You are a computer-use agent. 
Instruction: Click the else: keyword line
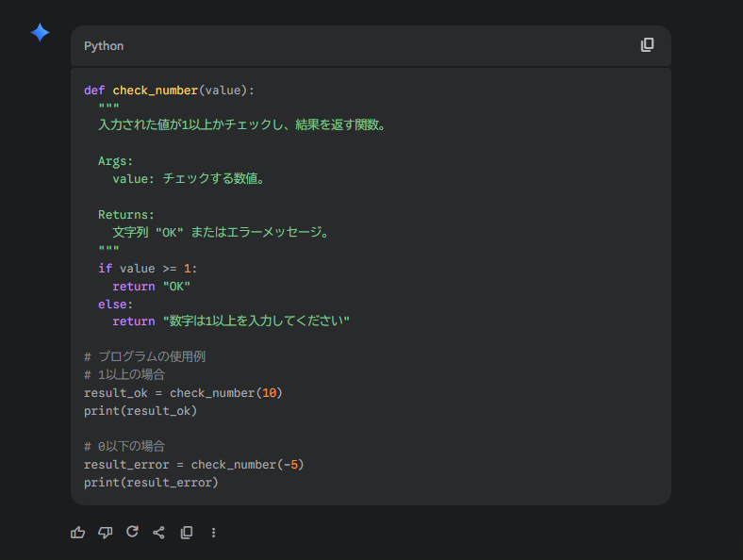coord(116,305)
